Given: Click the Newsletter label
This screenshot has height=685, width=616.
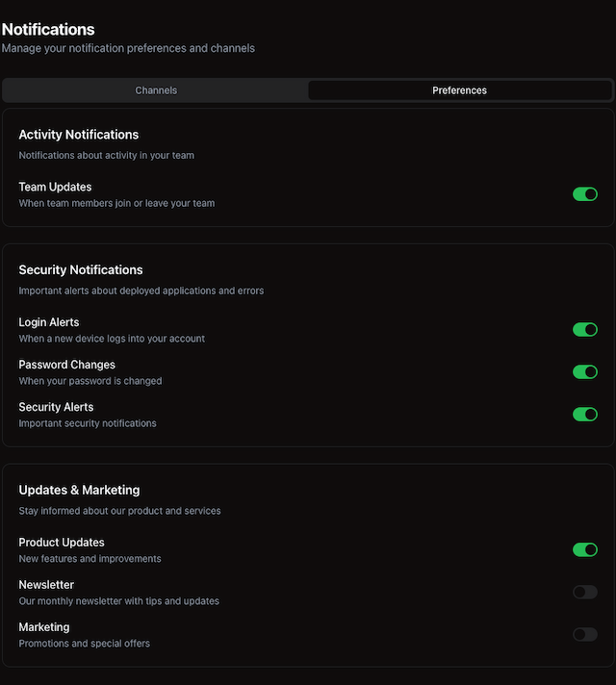Looking at the screenshot, I should [x=46, y=585].
